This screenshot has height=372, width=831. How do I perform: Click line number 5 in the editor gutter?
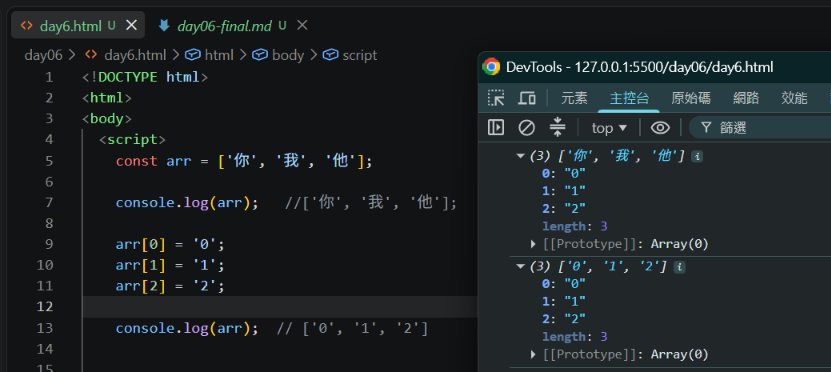(x=49, y=161)
